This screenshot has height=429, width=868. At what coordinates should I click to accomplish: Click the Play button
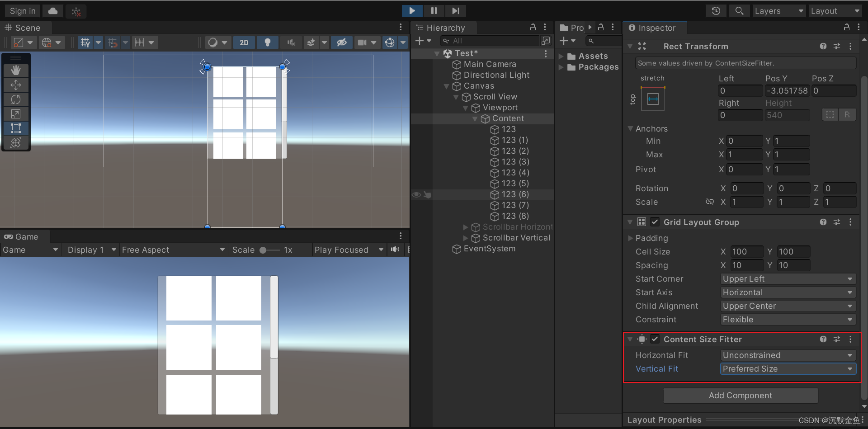[x=412, y=10]
